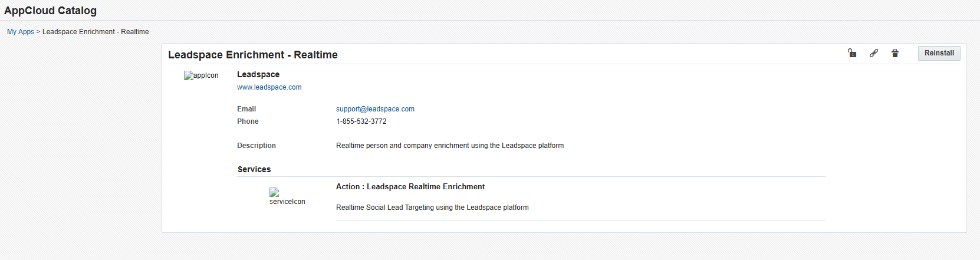
Task: Click the broken appIcon image
Action: [x=201, y=75]
